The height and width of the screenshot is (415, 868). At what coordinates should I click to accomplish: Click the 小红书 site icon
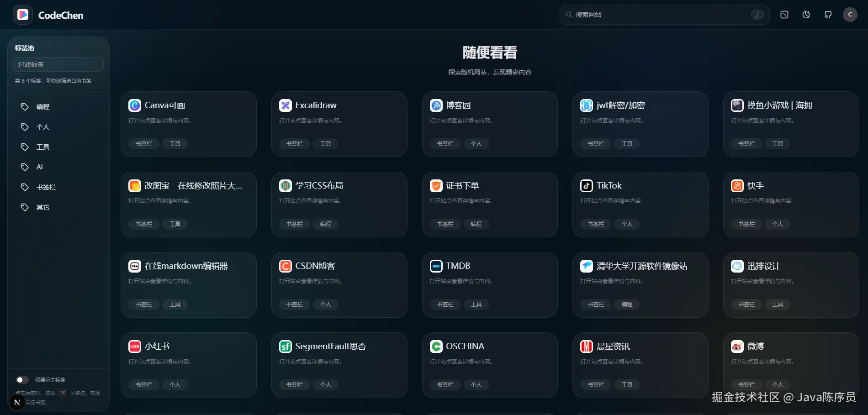click(135, 347)
